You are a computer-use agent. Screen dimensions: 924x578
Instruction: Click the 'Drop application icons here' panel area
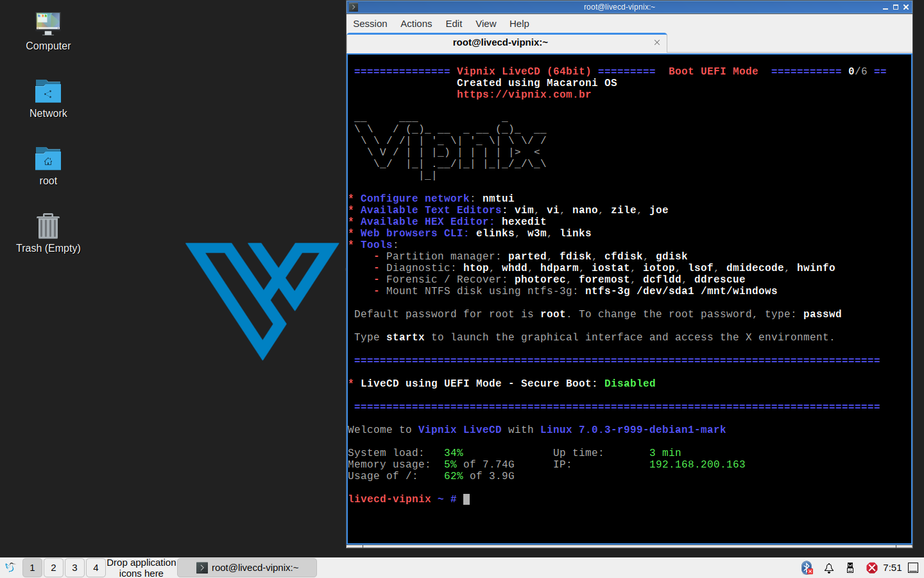pos(141,568)
